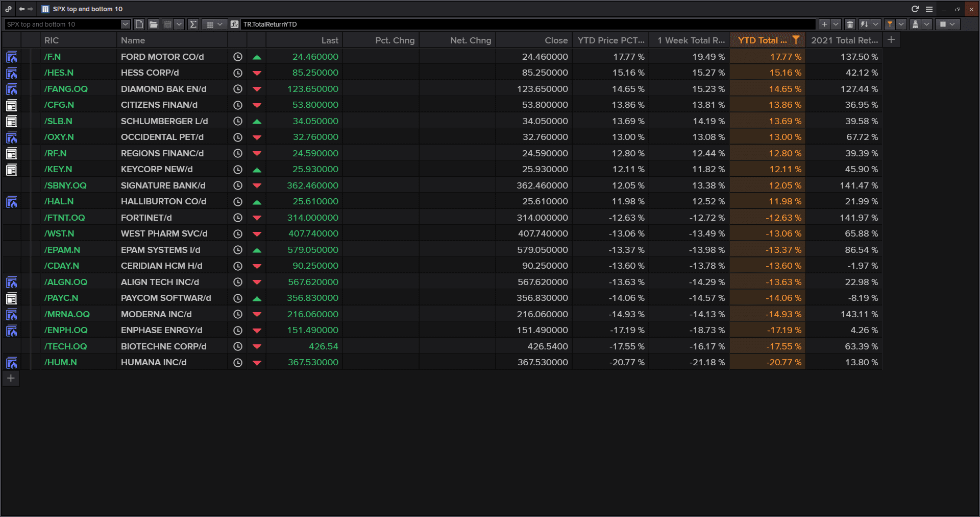This screenshot has width=980, height=517.
Task: Toggle the orange filter funnel in toolbar
Action: tap(890, 24)
